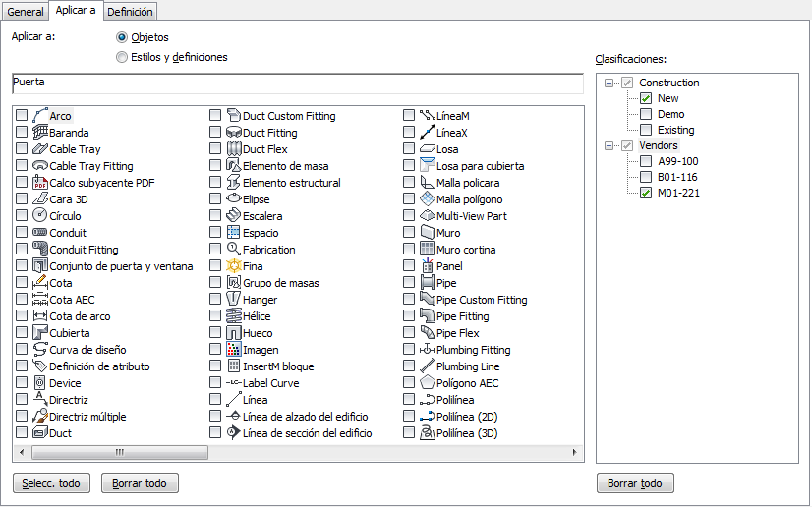812x507 pixels.
Task: Select the Estilos y definiciones radio button
Action: (x=122, y=57)
